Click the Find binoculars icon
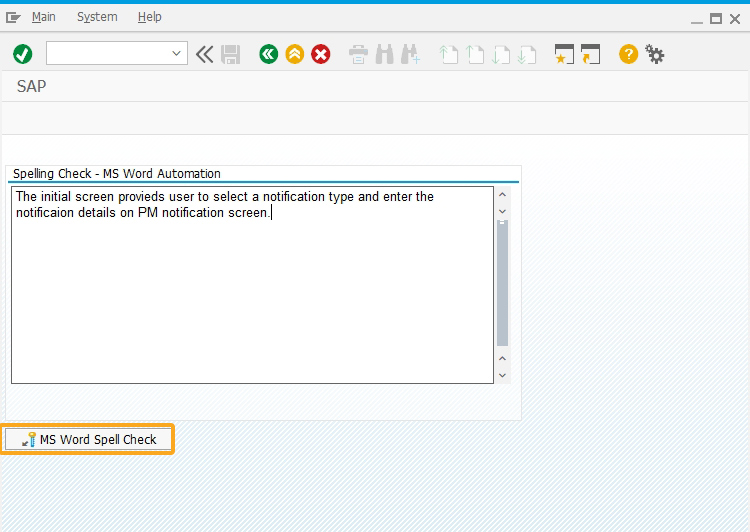Screen dimensions: 750x532 click(x=385, y=54)
